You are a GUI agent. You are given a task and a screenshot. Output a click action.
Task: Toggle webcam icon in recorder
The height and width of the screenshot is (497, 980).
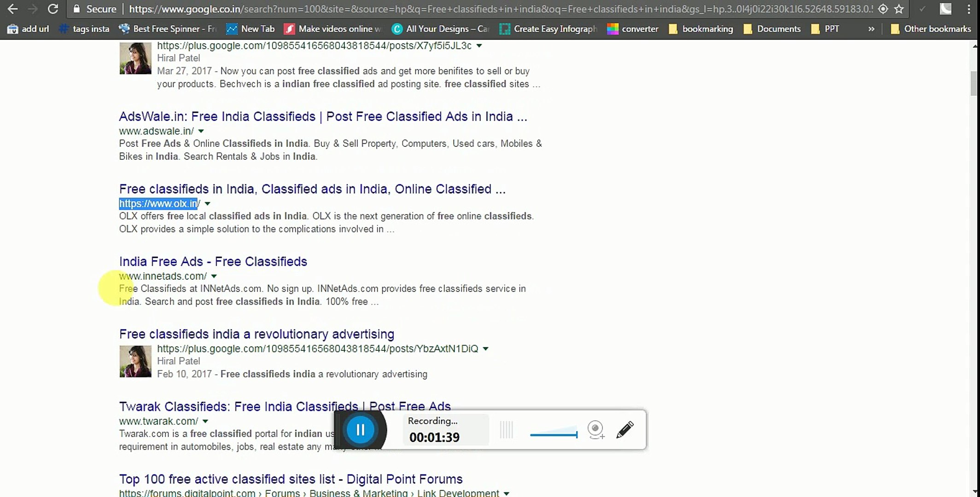pyautogui.click(x=595, y=430)
